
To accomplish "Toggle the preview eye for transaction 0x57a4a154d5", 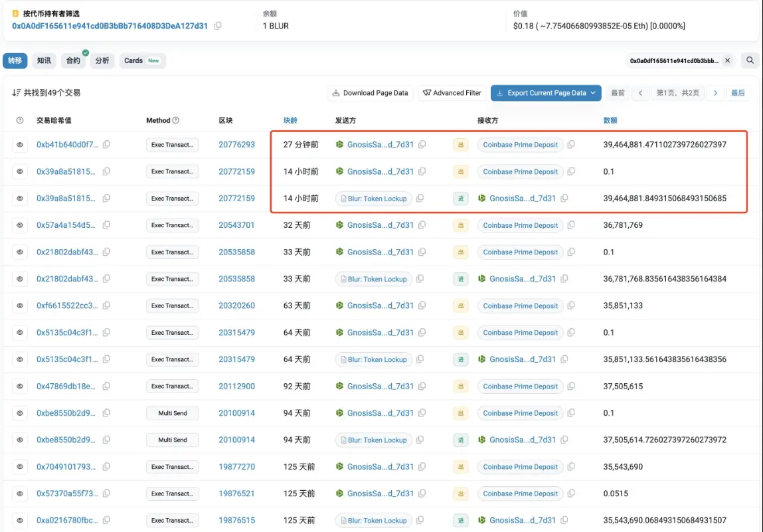I will (19, 225).
